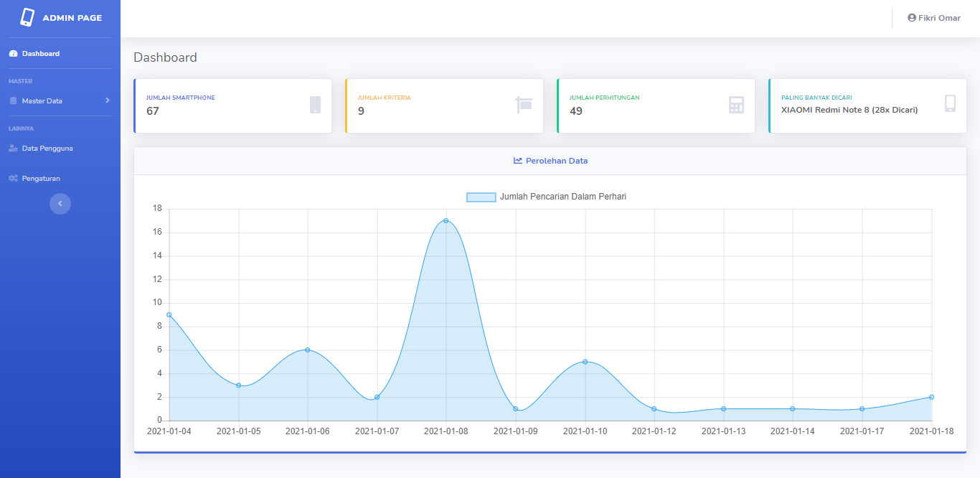Open the Data Pengguna menu item
This screenshot has width=980, height=478.
click(x=60, y=149)
